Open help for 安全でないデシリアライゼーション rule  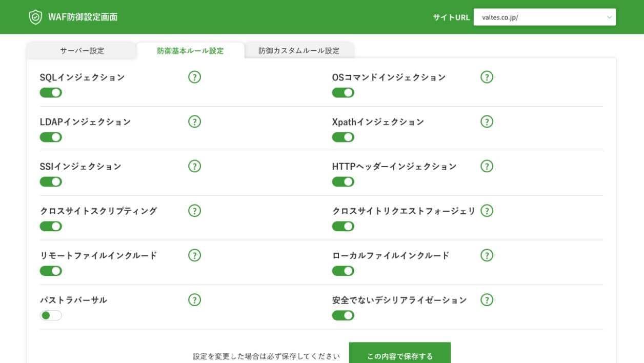487,300
